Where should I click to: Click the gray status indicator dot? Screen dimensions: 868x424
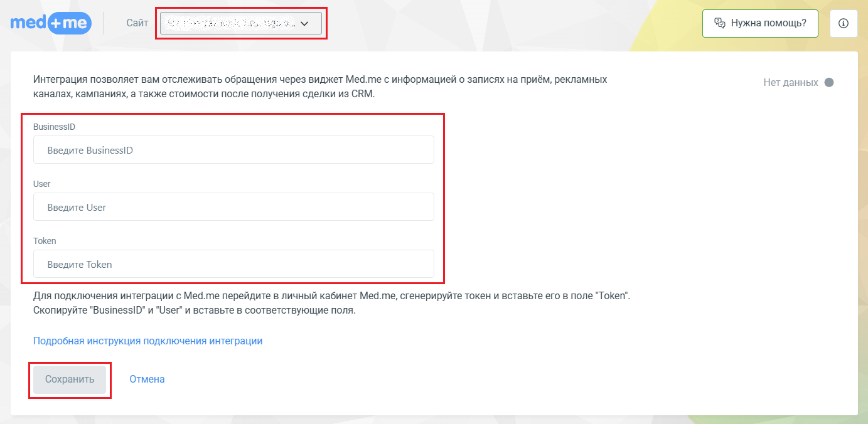[x=829, y=82]
